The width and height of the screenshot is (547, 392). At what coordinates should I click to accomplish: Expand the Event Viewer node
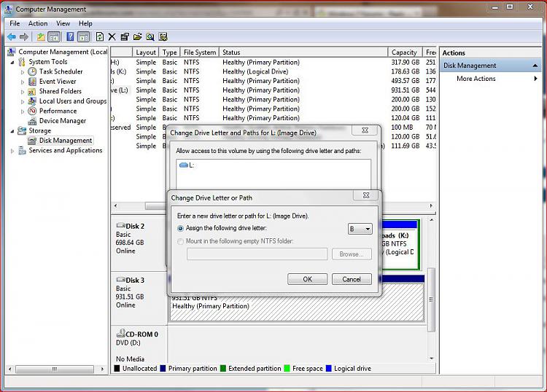coord(23,82)
